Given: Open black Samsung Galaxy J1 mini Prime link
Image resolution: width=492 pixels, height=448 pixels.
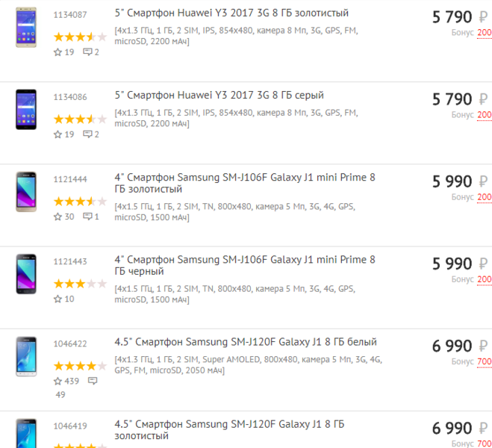Looking at the screenshot, I should click(x=245, y=265).
